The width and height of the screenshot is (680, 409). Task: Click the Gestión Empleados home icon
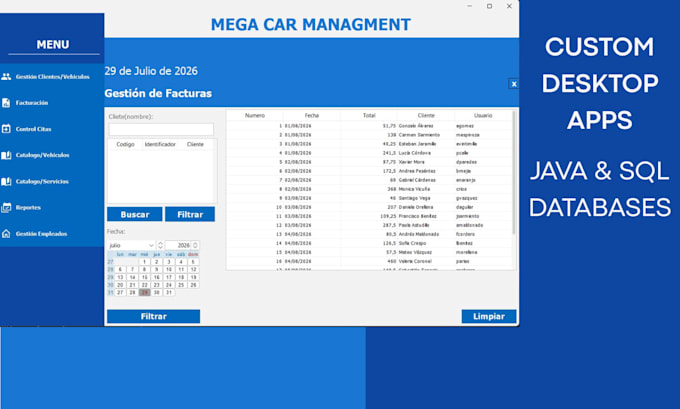[6, 234]
